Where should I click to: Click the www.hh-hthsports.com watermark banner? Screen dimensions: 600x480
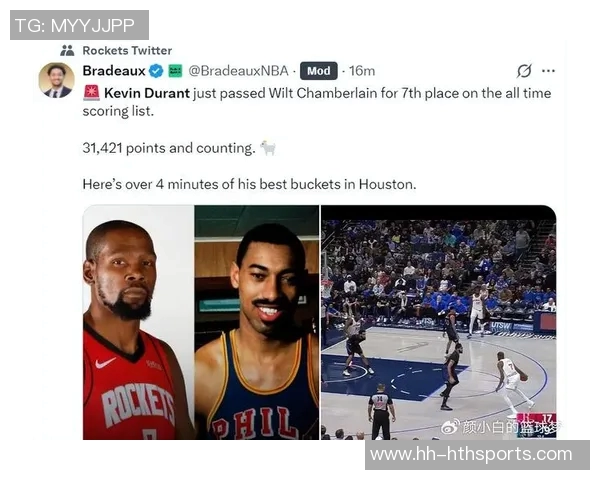click(477, 455)
